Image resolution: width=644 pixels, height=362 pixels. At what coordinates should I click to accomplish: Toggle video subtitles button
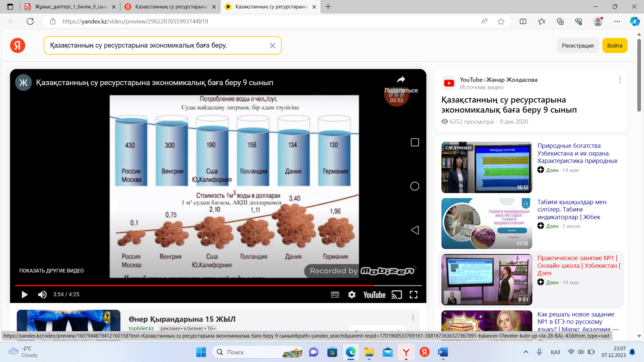335,295
